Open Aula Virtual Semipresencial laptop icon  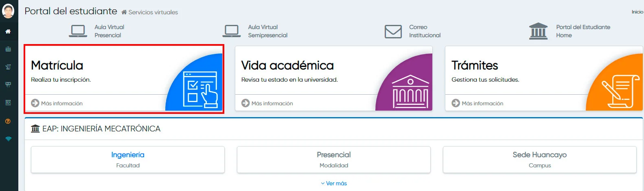232,31
